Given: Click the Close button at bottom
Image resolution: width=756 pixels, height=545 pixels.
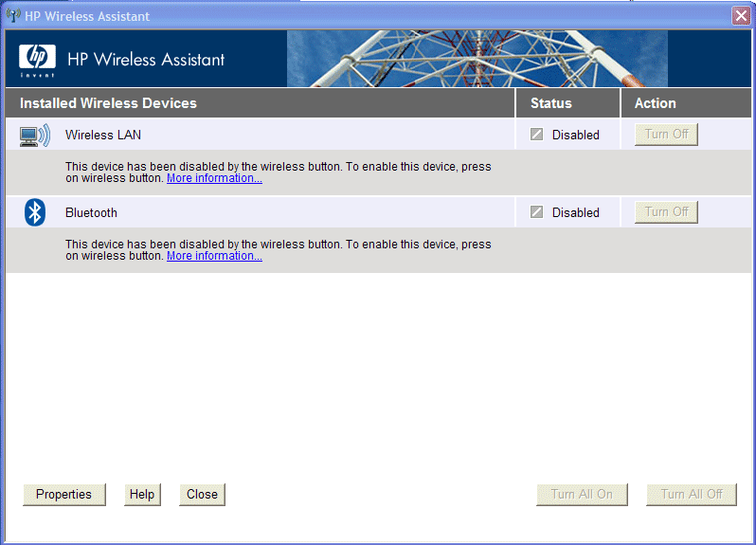Looking at the screenshot, I should tap(202, 495).
